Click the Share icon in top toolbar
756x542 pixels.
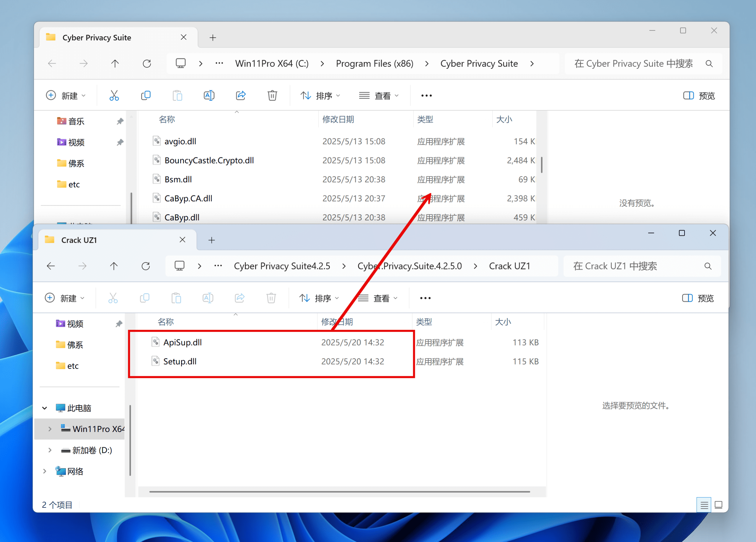coord(241,96)
